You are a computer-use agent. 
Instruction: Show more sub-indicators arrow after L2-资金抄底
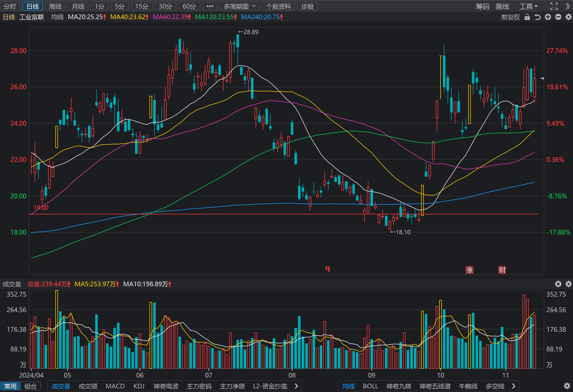(296, 386)
